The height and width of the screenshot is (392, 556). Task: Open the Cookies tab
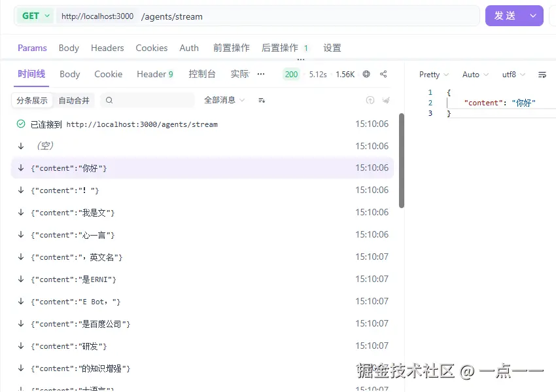[x=151, y=48]
